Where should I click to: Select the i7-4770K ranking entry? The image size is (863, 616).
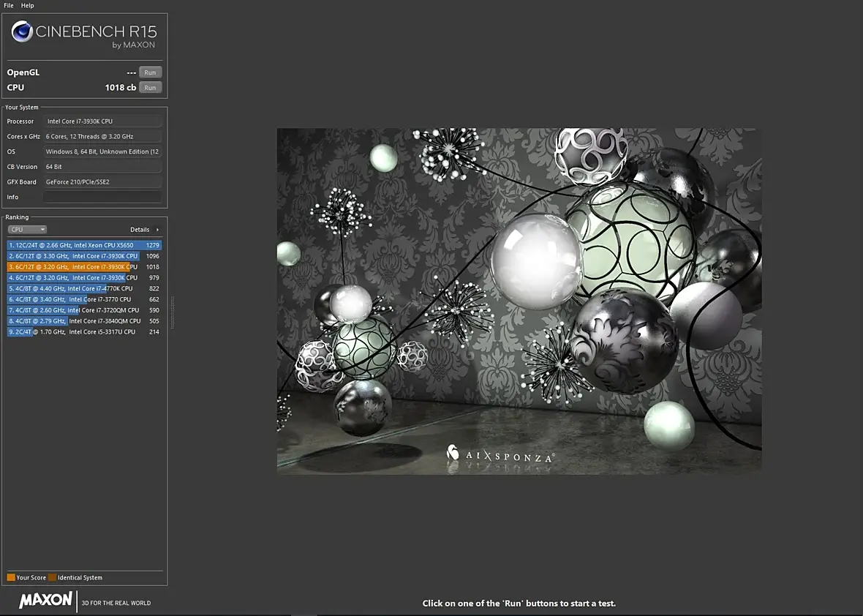tap(84, 288)
